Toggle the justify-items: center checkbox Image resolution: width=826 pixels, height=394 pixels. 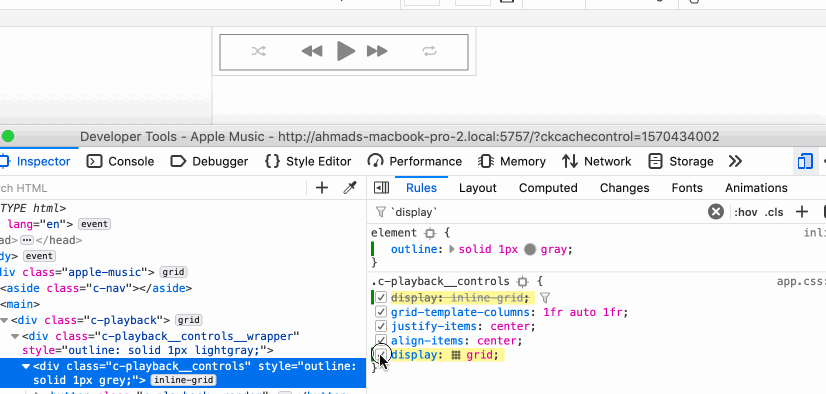click(x=381, y=327)
